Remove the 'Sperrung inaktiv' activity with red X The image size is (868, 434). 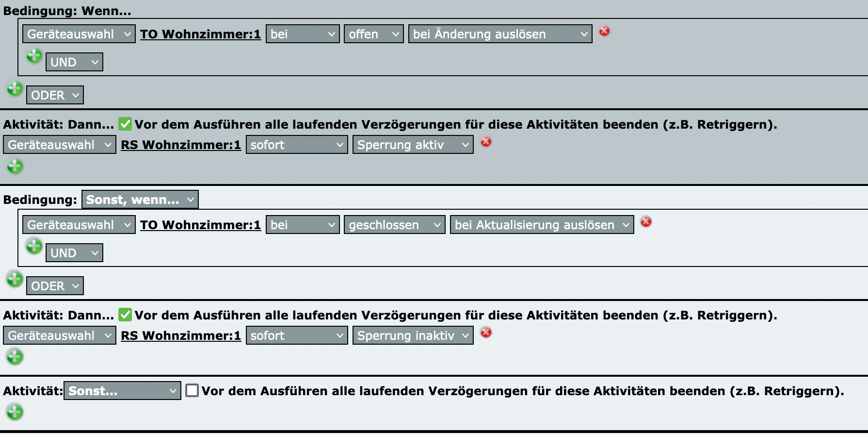click(x=486, y=333)
